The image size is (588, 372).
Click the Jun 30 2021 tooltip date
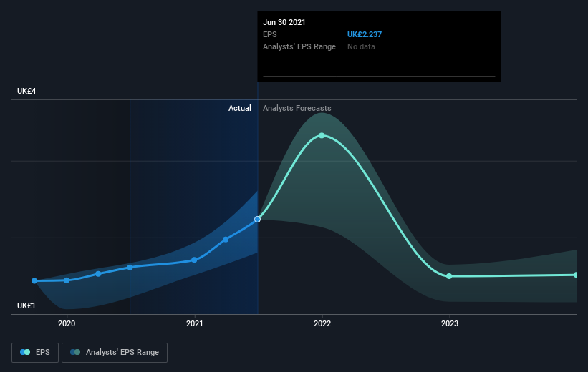(284, 22)
